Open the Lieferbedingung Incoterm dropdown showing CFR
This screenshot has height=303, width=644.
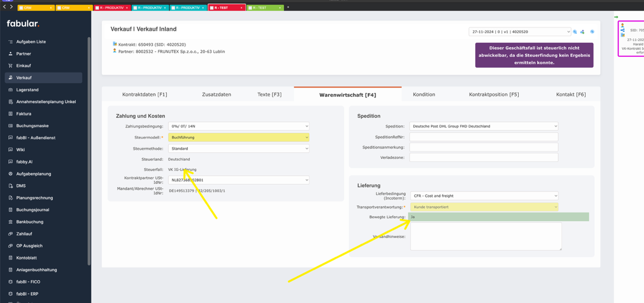coord(484,195)
